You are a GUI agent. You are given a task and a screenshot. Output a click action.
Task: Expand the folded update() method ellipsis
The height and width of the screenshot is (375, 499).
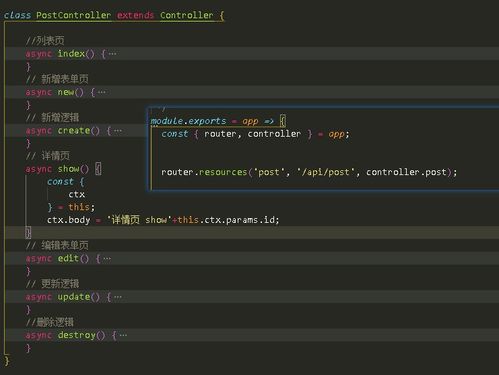click(118, 297)
